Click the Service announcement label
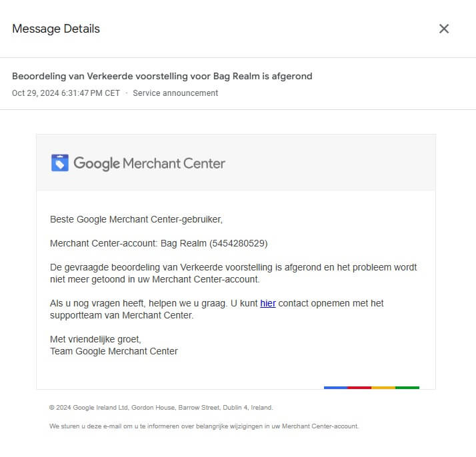 [175, 93]
